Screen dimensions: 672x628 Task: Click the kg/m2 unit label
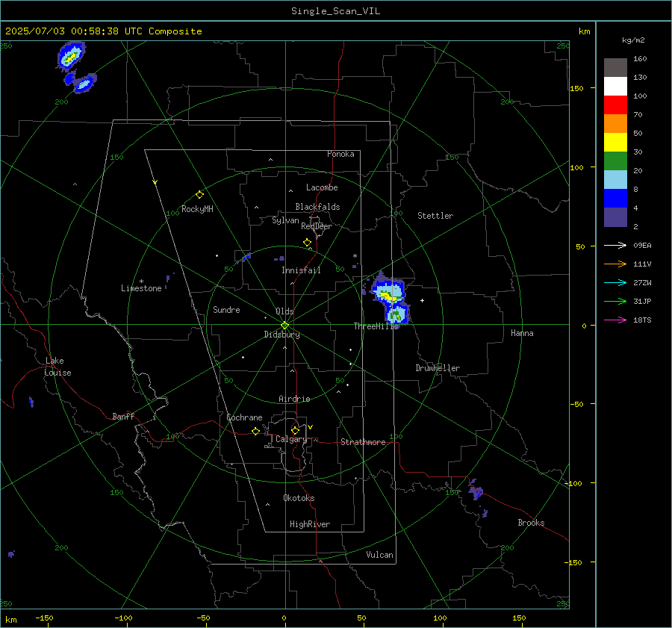coord(633,40)
